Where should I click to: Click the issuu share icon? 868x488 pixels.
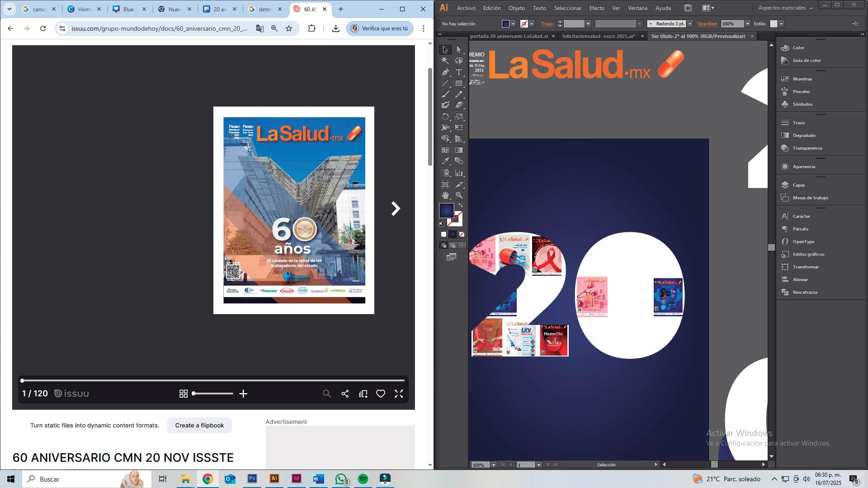coord(345,394)
